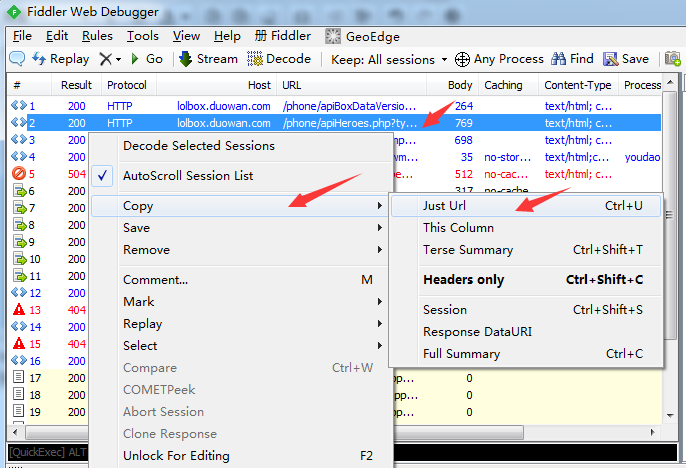Expand the Copy submenu
The width and height of the screenshot is (686, 468).
click(240, 206)
